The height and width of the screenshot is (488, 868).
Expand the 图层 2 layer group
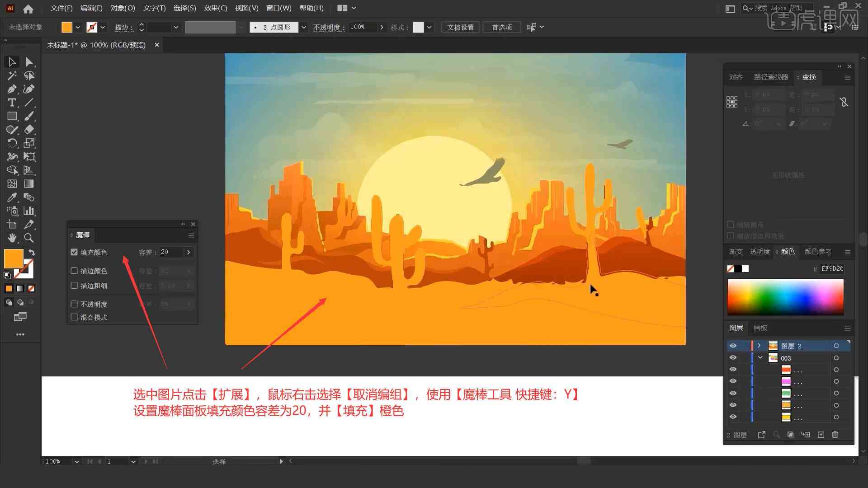[x=758, y=346]
